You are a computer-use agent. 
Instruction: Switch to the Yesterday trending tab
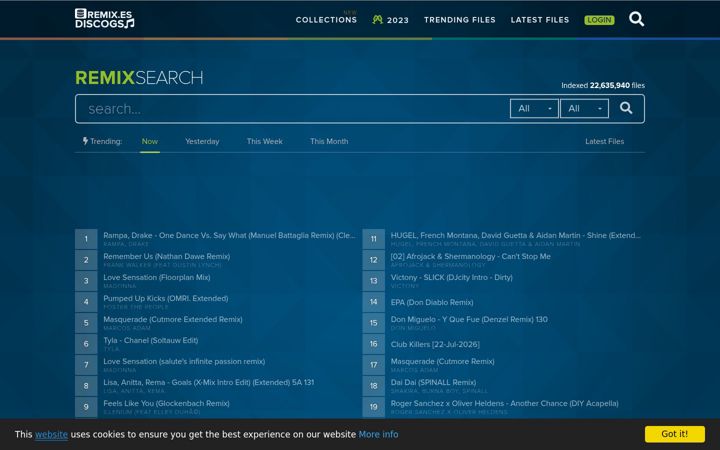coord(202,141)
